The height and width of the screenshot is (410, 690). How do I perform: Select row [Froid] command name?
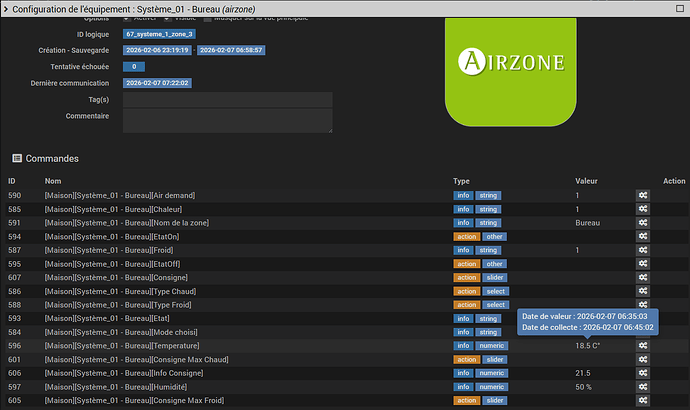pos(109,250)
